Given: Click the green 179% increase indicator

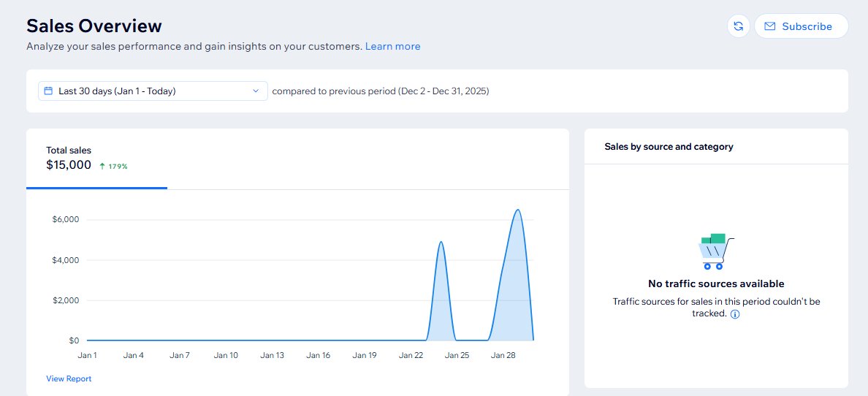Looking at the screenshot, I should (x=113, y=166).
